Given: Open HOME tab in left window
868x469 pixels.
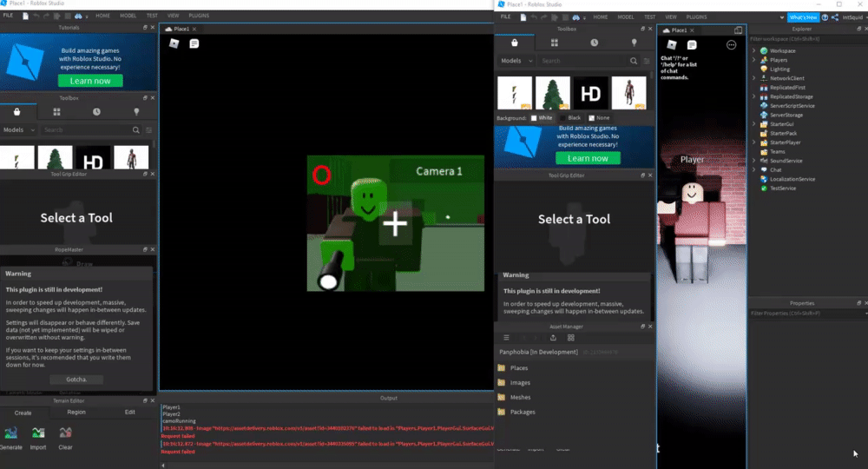Looking at the screenshot, I should tap(102, 16).
